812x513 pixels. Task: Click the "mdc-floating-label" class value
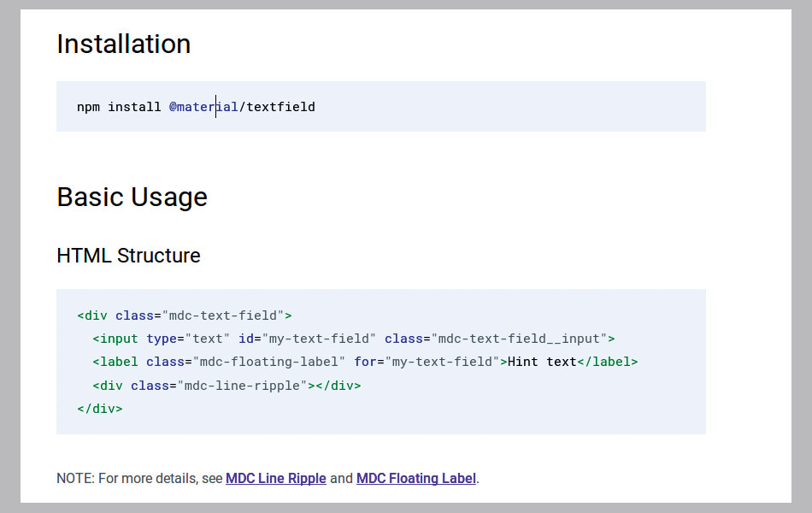tap(269, 362)
